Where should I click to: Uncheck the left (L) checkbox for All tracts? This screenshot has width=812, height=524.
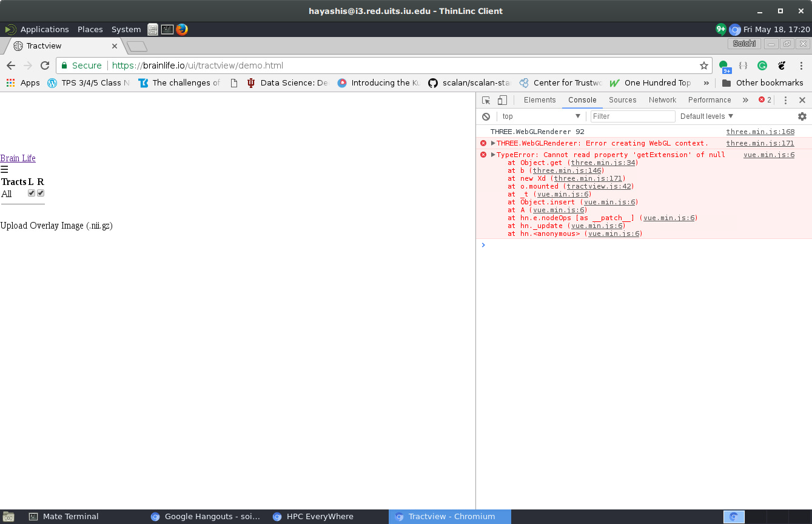32,193
